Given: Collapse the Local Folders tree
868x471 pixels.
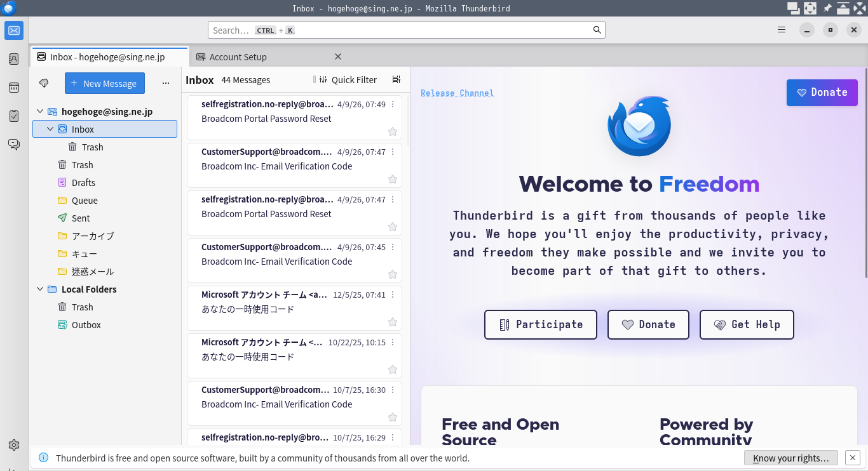Looking at the screenshot, I should point(40,289).
